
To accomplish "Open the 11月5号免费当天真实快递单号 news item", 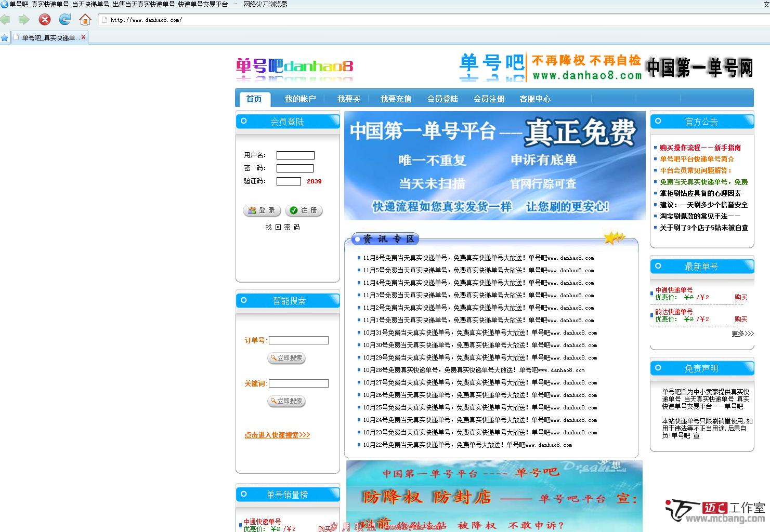I will [x=478, y=270].
